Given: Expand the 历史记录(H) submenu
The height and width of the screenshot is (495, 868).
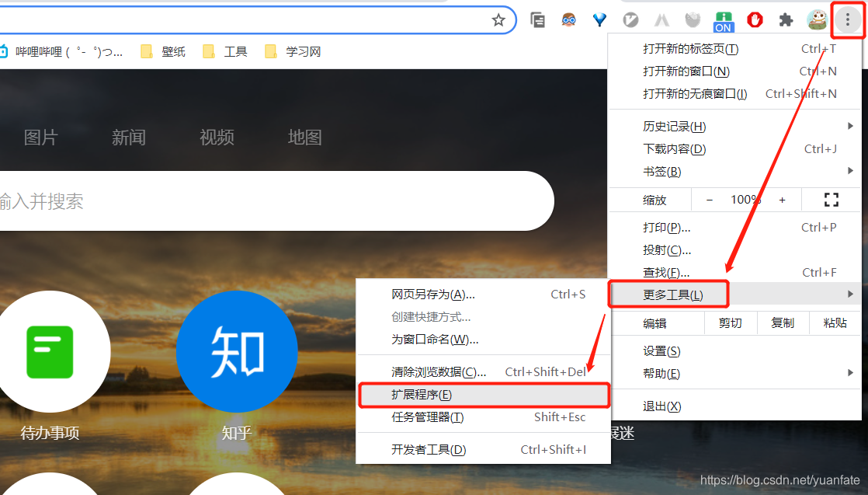Looking at the screenshot, I should pos(735,127).
